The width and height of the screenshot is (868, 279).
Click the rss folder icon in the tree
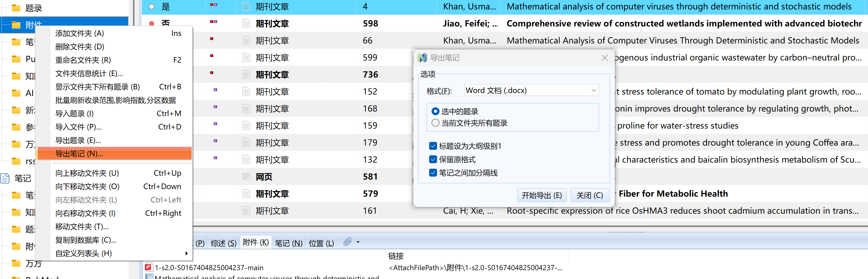point(16,161)
